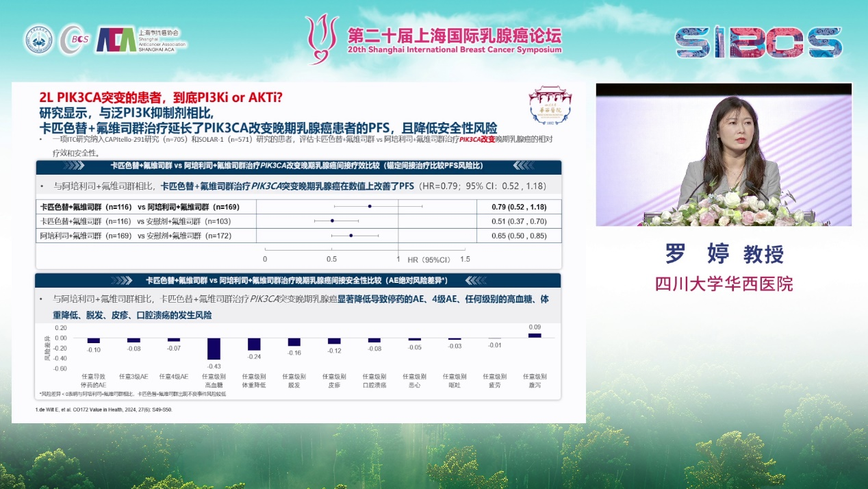Click the blue circular seal logo
The height and width of the screenshot is (489, 868).
(x=38, y=40)
